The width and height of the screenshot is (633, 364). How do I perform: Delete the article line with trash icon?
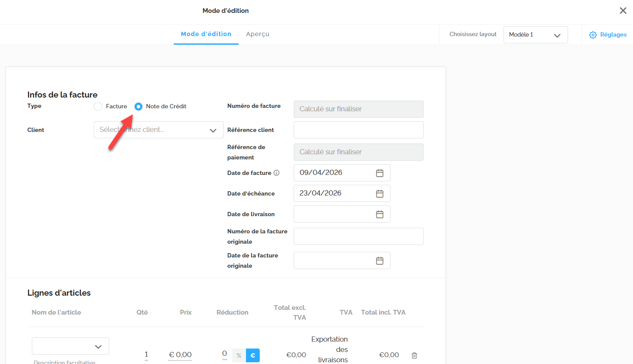[x=414, y=355]
